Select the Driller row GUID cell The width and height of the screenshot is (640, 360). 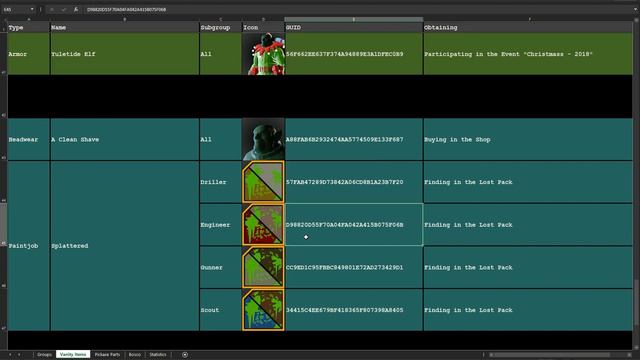pyautogui.click(x=354, y=182)
